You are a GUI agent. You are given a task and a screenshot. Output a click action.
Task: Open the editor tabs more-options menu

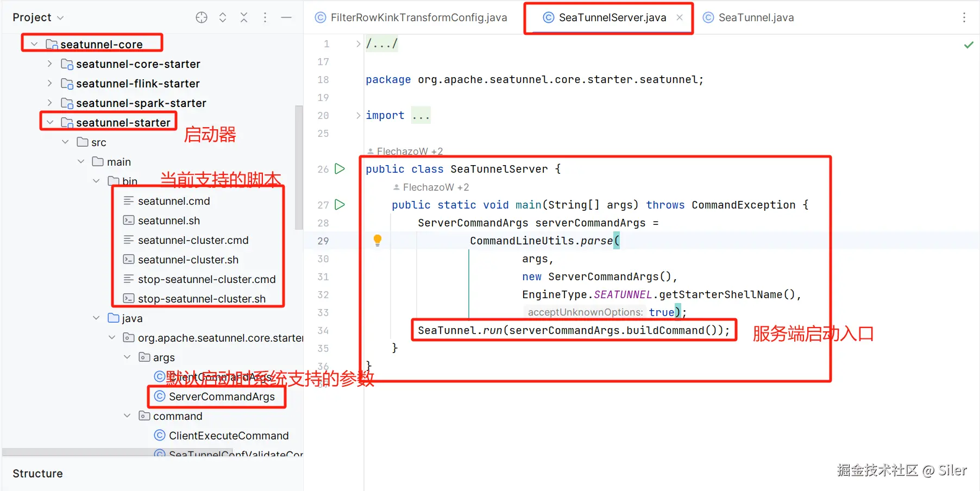[964, 17]
